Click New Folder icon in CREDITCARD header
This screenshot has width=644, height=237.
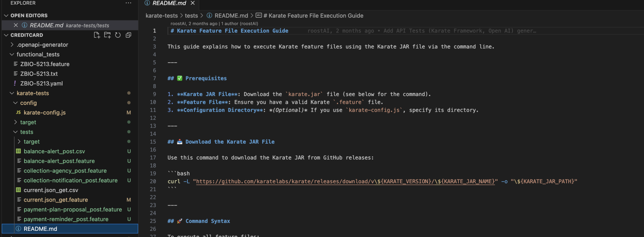tap(107, 35)
